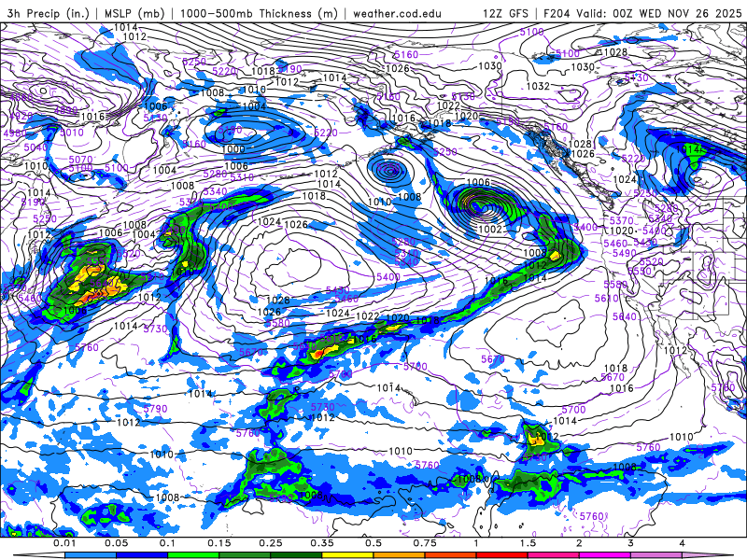Click the light blue legend swatch
Viewport: 747px width, 560px height.
coord(91,555)
